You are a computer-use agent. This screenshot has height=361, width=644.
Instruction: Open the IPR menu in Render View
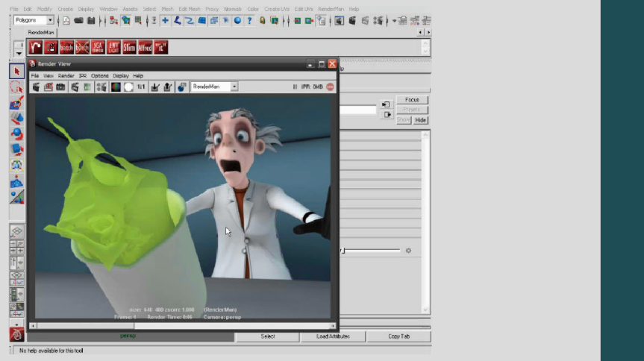[x=83, y=75]
